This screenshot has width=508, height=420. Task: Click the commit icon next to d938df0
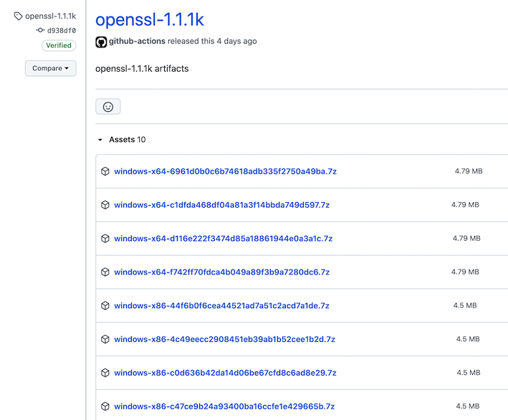(40, 30)
